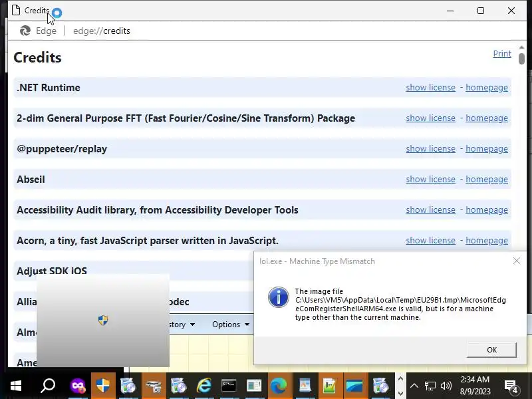The width and height of the screenshot is (532, 399).
Task: Close the lol.exe Machine Type Mismatch dialog
Action: pos(517,261)
